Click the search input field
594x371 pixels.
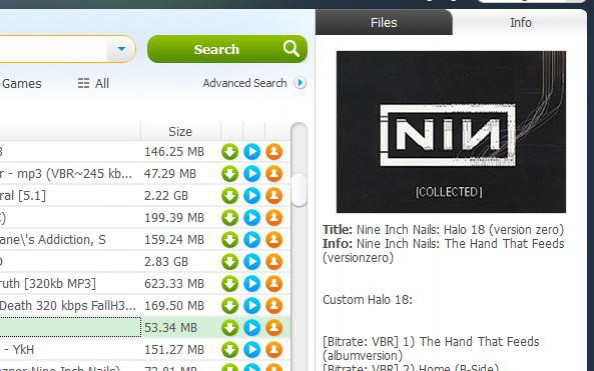(x=53, y=49)
